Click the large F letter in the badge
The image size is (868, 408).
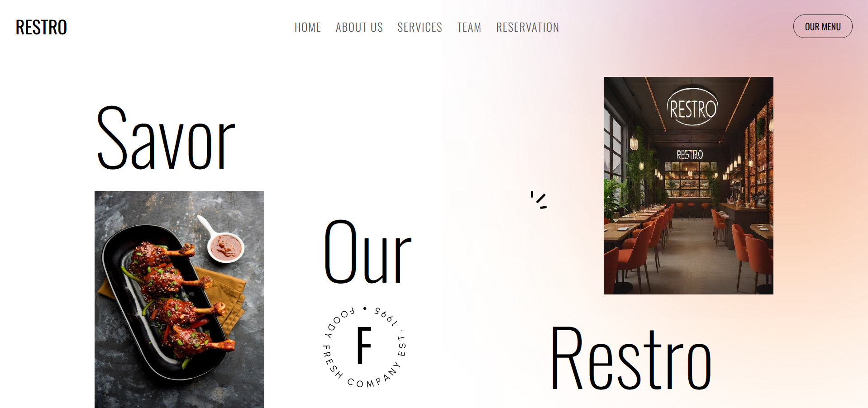(364, 346)
